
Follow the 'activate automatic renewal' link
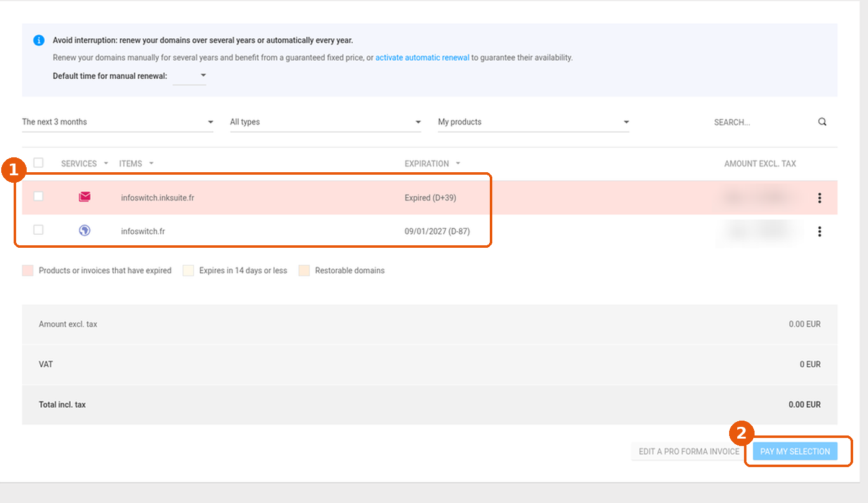(x=422, y=58)
